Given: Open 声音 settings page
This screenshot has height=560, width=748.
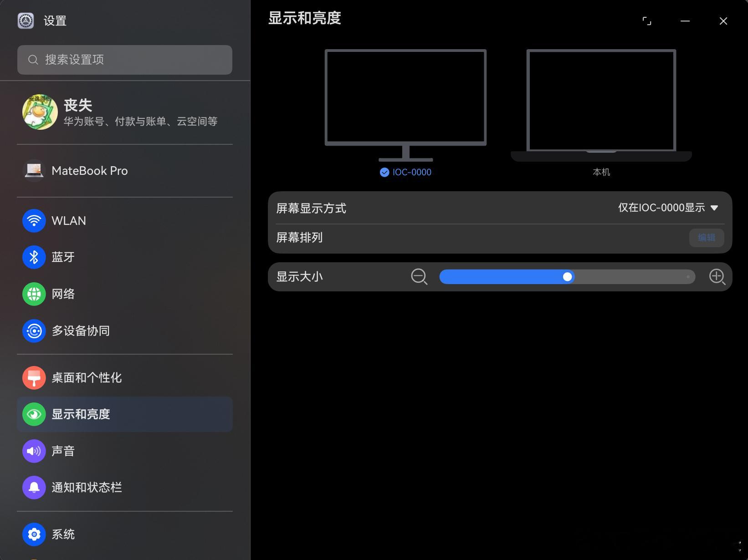Looking at the screenshot, I should click(x=125, y=451).
